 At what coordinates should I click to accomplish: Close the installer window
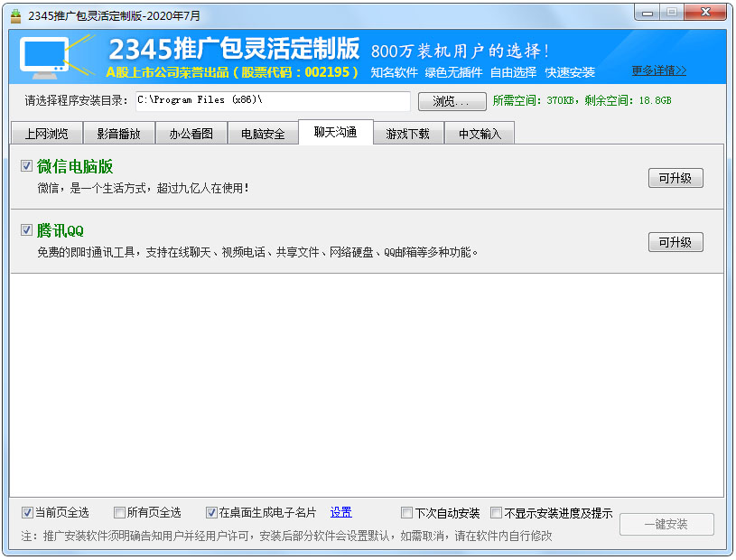[x=705, y=13]
